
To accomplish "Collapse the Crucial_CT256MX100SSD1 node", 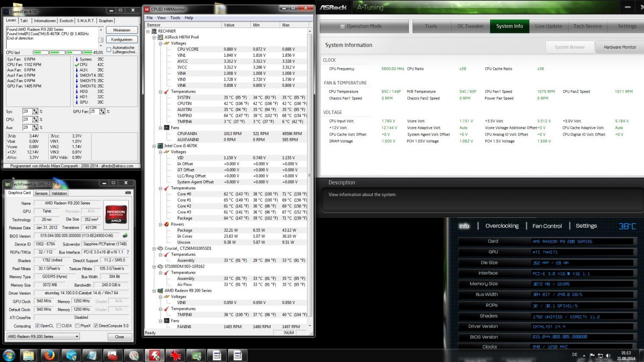I will (154, 249).
